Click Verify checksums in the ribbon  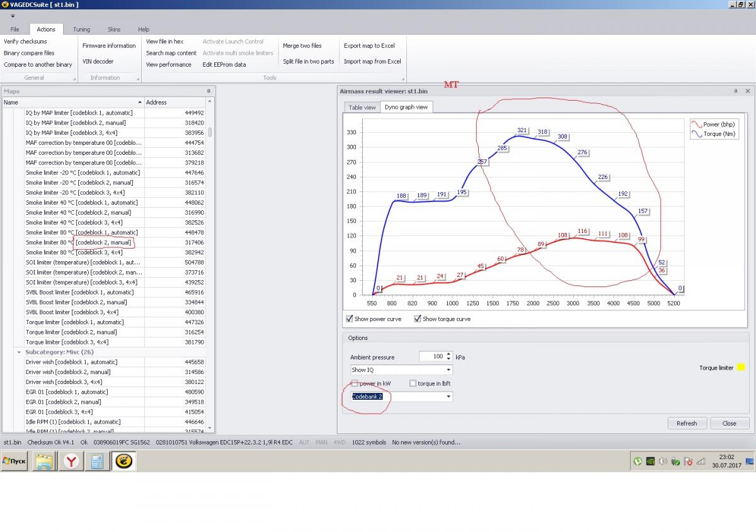pos(26,42)
